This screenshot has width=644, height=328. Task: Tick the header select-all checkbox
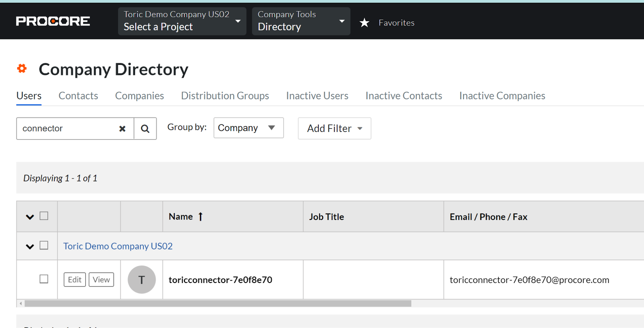44,216
